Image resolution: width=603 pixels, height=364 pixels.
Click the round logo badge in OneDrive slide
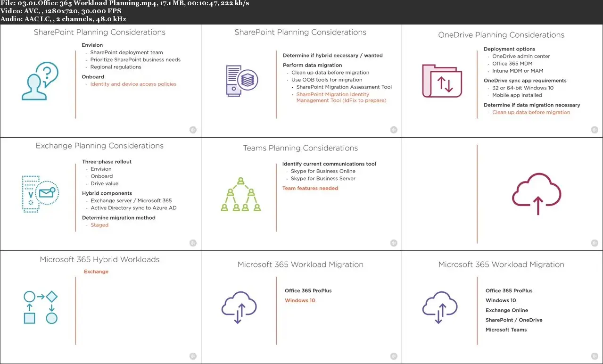tap(595, 130)
